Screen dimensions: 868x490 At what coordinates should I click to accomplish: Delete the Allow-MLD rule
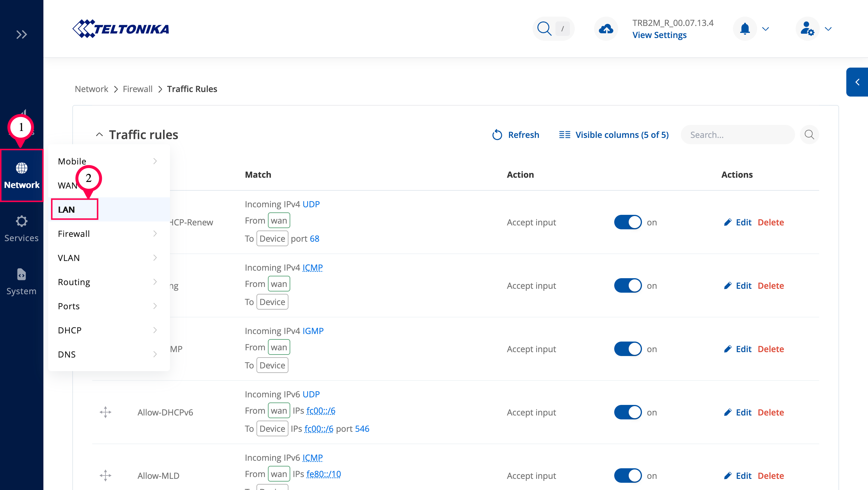pyautogui.click(x=771, y=476)
